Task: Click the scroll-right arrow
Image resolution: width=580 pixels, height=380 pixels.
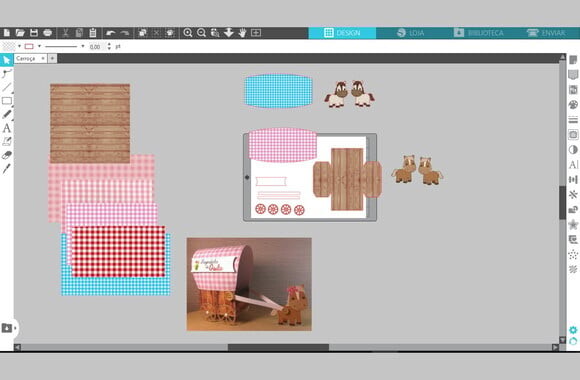Action: tap(555, 347)
